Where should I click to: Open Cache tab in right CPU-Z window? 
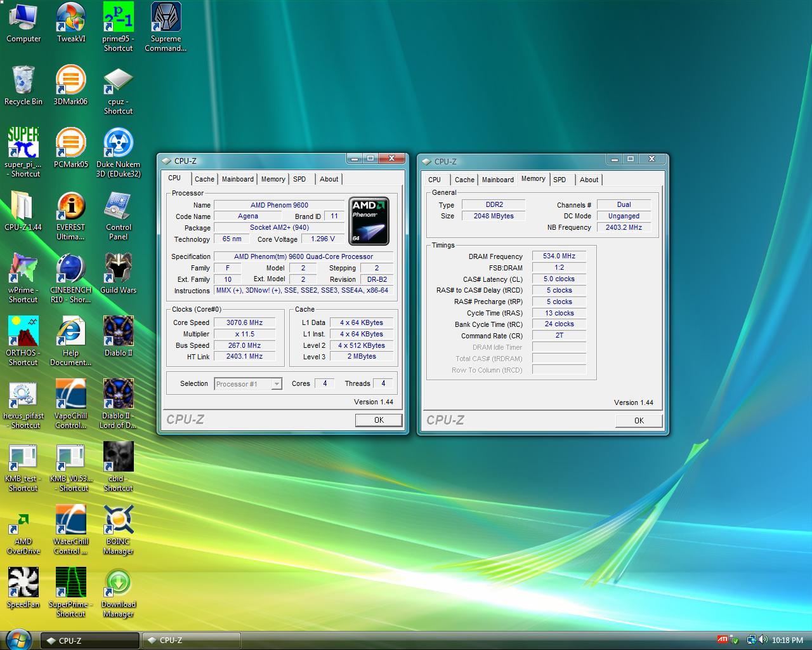(464, 180)
